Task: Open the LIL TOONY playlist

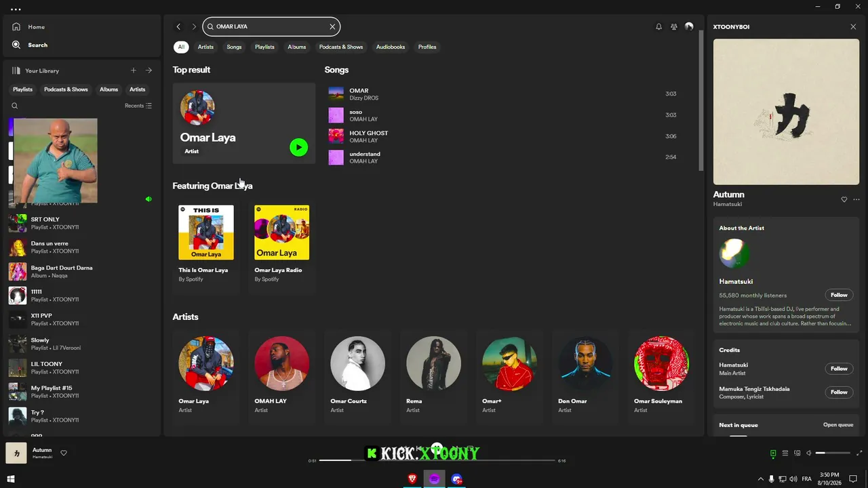Action: click(81, 368)
